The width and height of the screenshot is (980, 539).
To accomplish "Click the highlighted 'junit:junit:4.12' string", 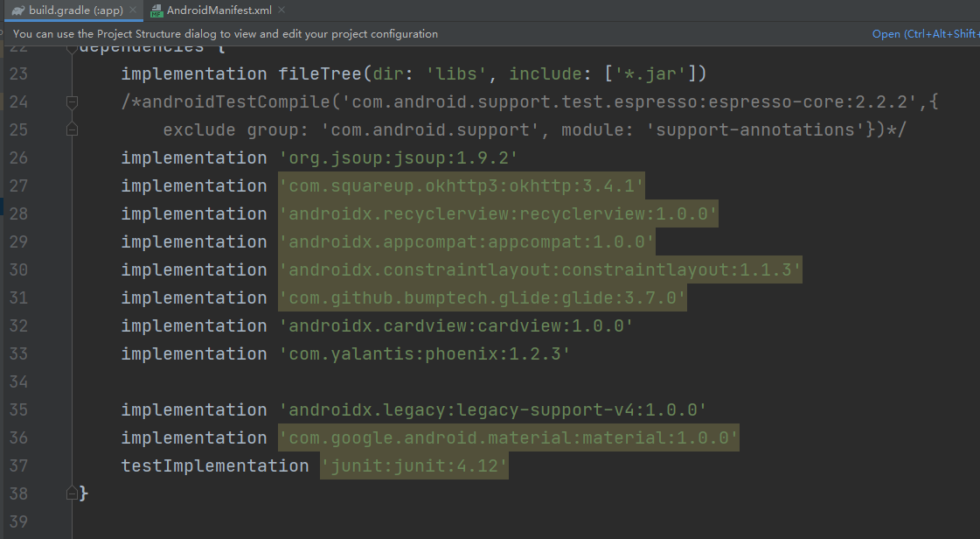I will (414, 465).
